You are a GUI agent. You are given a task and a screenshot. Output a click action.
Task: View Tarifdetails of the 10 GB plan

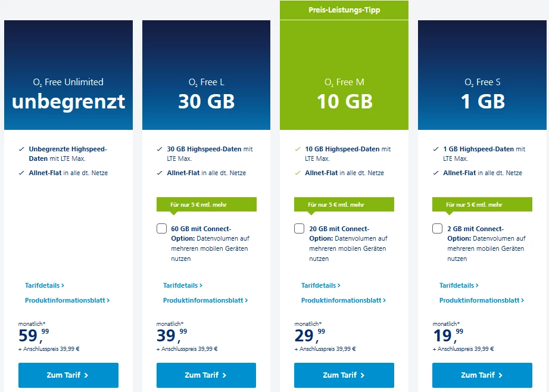[x=321, y=285]
